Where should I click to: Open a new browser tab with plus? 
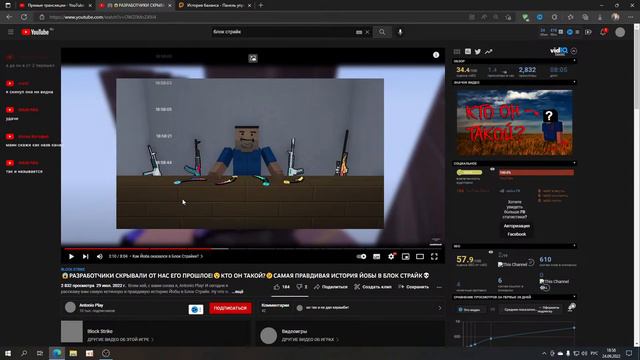coord(261,5)
